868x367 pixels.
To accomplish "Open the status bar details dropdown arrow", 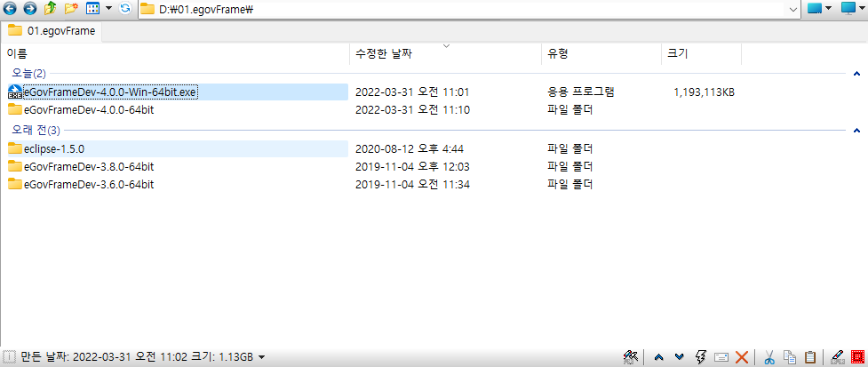I will coord(261,356).
